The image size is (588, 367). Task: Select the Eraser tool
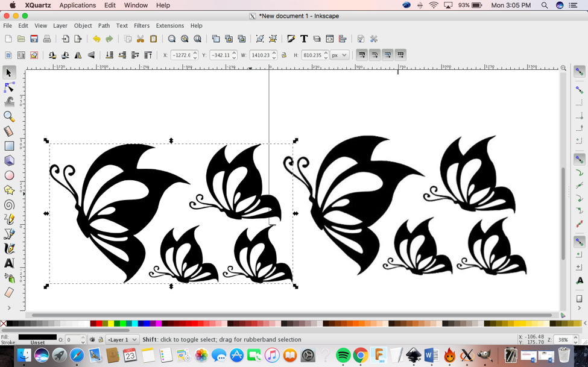point(9,292)
